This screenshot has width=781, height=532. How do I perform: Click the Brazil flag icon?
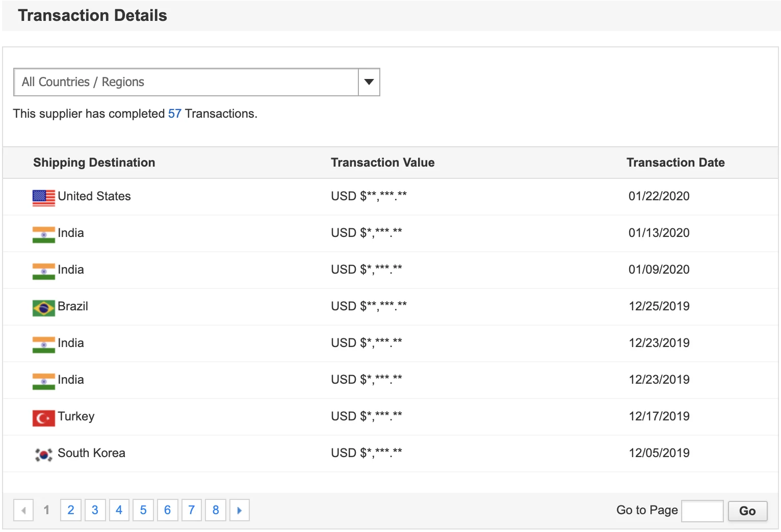pyautogui.click(x=43, y=307)
